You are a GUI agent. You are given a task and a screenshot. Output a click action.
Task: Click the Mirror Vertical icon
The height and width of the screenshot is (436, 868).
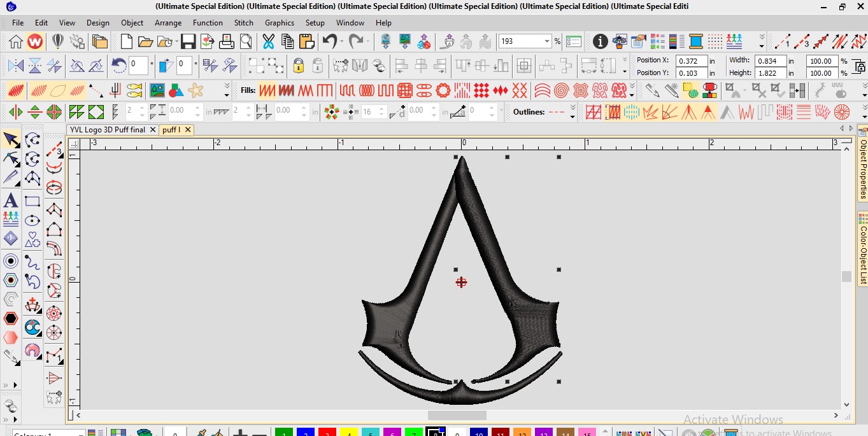point(35,66)
